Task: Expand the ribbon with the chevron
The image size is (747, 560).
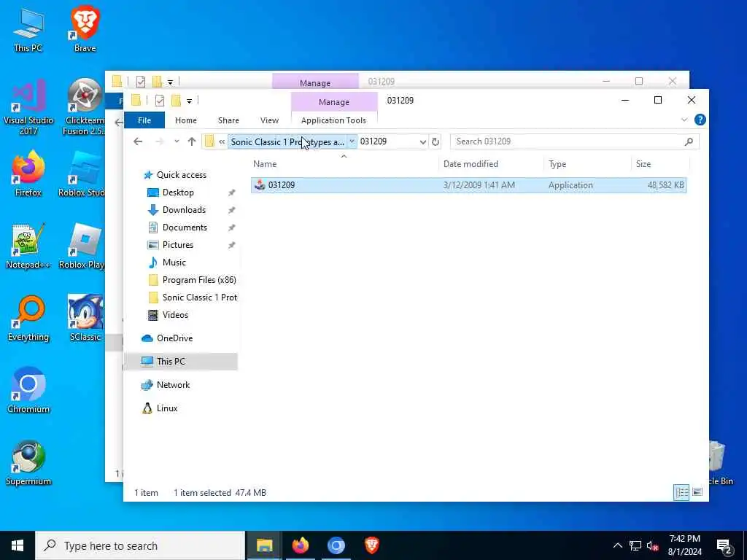Action: pyautogui.click(x=684, y=120)
